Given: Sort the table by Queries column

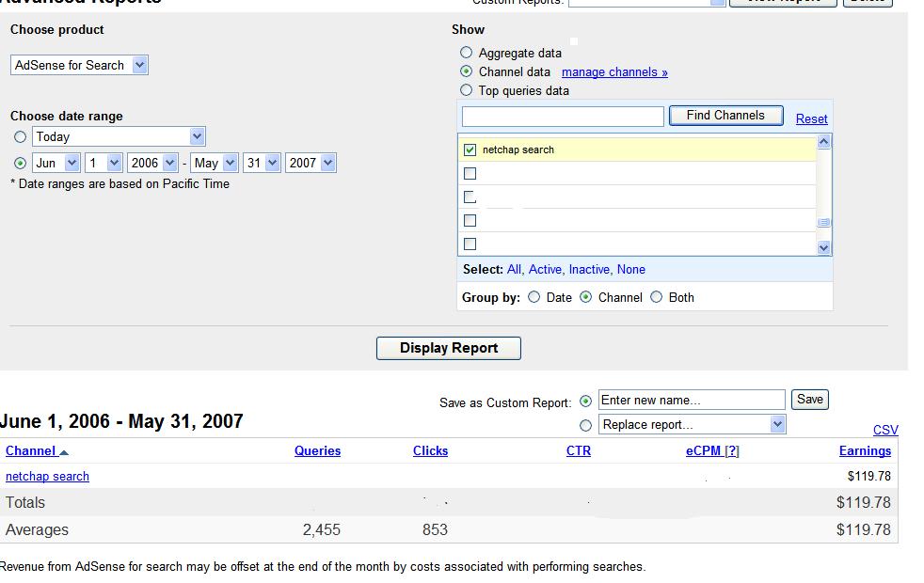Looking at the screenshot, I should (x=318, y=451).
